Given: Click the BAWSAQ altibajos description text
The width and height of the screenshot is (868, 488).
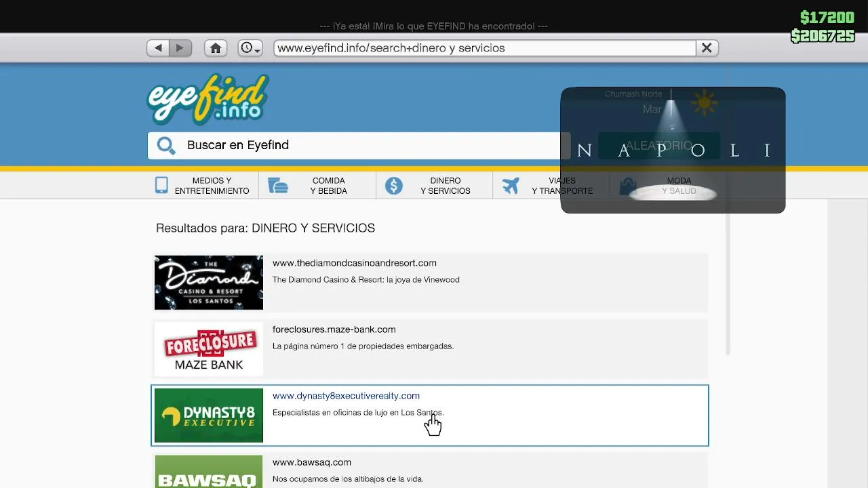Looking at the screenshot, I should click(x=348, y=479).
